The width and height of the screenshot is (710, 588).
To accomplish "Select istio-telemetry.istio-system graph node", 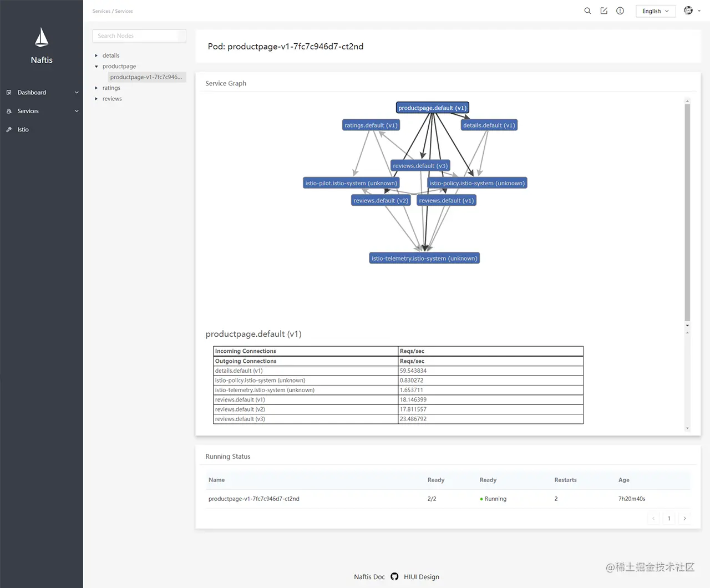I will click(x=424, y=258).
